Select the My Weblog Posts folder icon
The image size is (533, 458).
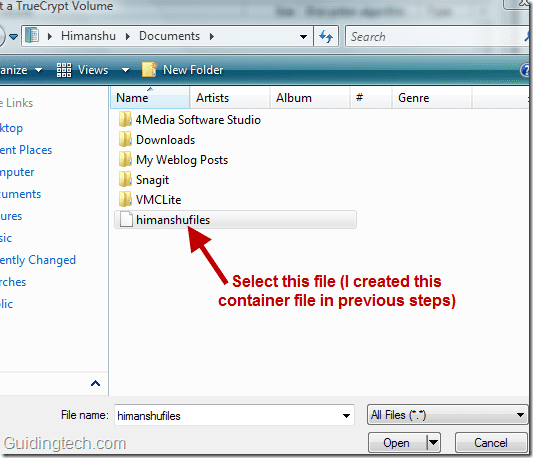tap(125, 159)
